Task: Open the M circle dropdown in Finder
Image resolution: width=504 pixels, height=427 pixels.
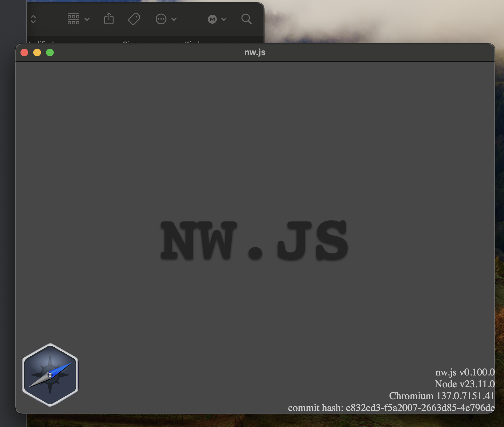Action: coord(217,19)
